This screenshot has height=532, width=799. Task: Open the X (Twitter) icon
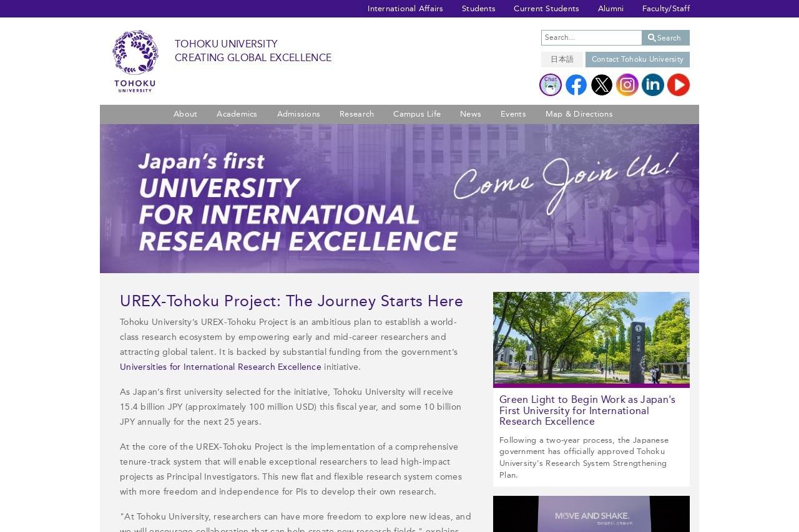pyautogui.click(x=602, y=85)
